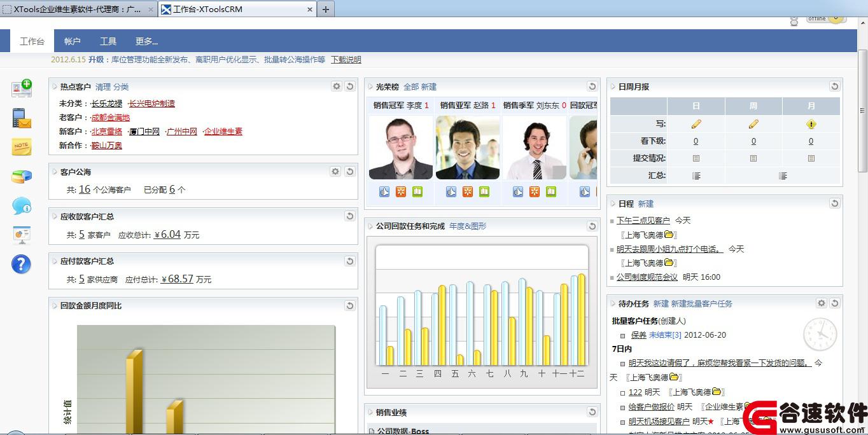Collapse the 热点客户 panel triangle

tap(55, 86)
